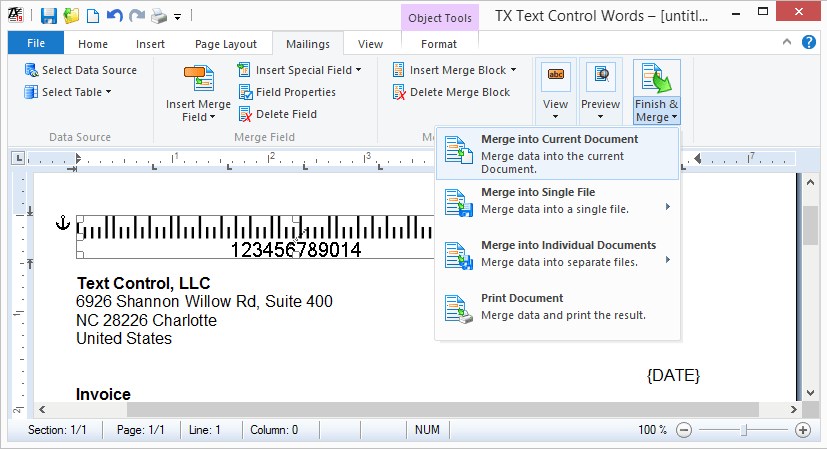Click the Delete Merge Block icon

point(399,92)
